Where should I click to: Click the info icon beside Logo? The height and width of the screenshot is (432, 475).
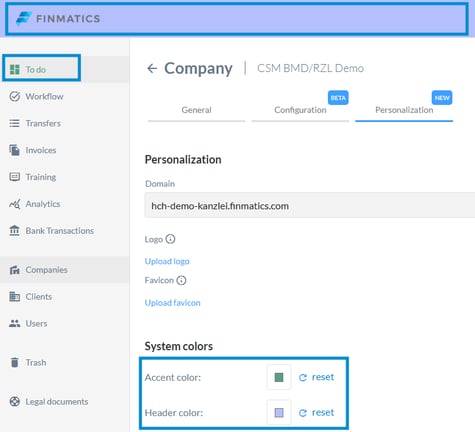[170, 239]
